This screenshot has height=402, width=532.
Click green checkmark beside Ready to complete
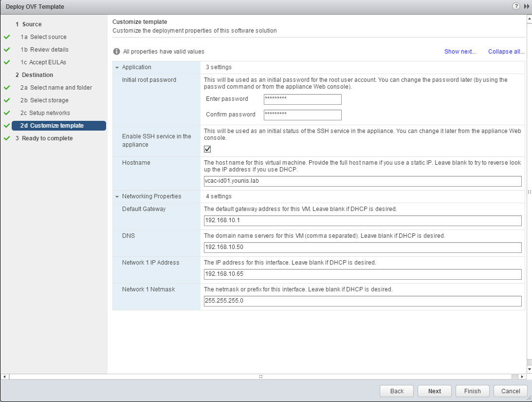7,138
